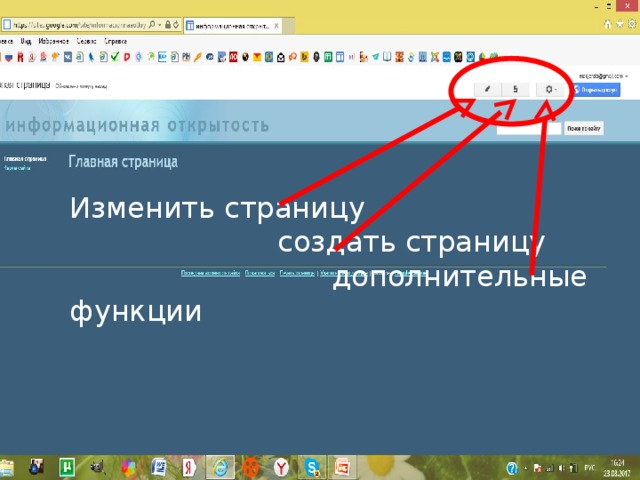Click the black envelope bookmark icon
Viewport: 640px width, 480px height.
click(281, 58)
